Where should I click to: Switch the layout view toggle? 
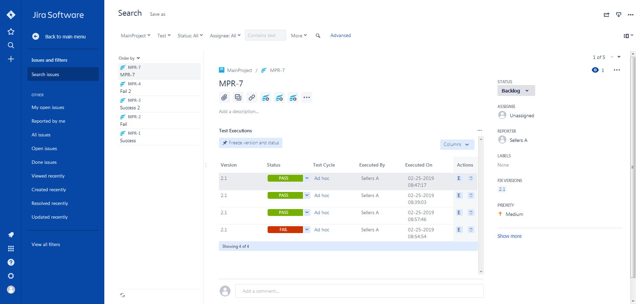(x=628, y=36)
